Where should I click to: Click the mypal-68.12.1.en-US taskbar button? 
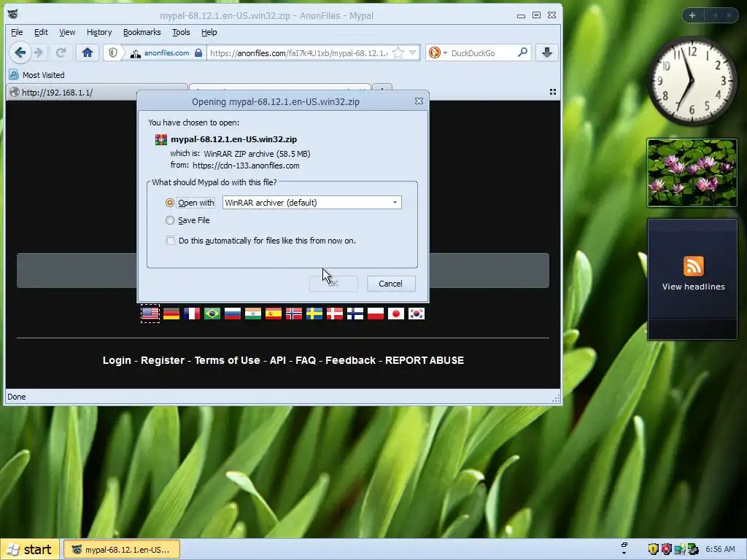tap(122, 550)
